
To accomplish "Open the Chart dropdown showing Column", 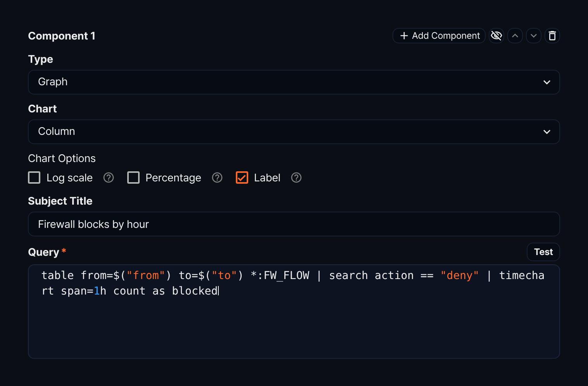I will click(294, 132).
